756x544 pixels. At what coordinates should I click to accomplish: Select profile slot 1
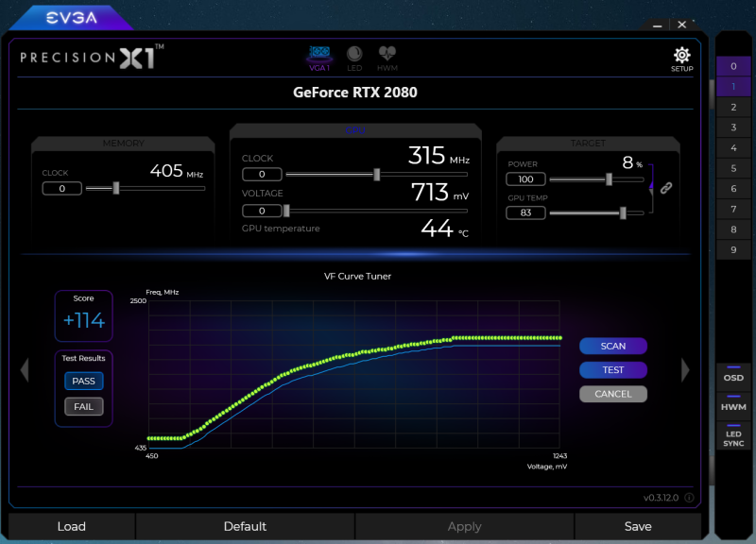click(x=733, y=86)
